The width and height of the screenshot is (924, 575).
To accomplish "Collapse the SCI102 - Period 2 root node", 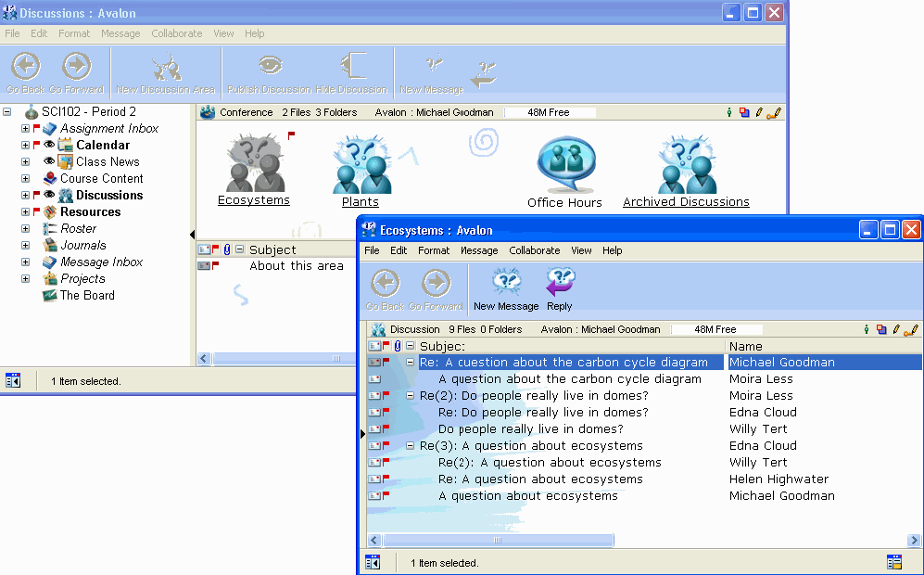I will click(x=7, y=111).
